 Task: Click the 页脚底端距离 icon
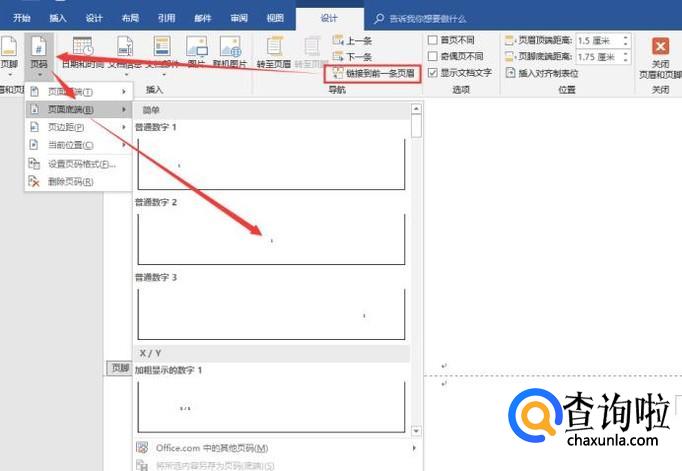point(509,57)
